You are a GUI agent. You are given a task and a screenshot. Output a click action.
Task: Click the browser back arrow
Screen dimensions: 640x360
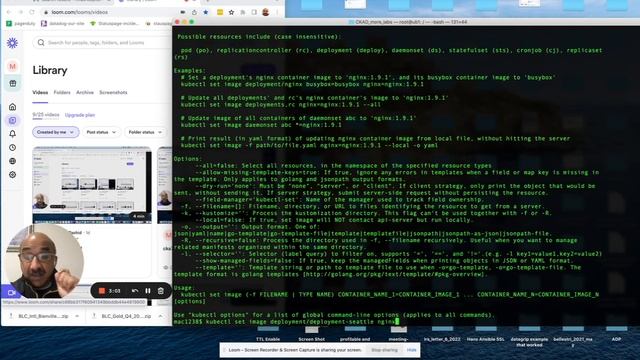pos(9,12)
